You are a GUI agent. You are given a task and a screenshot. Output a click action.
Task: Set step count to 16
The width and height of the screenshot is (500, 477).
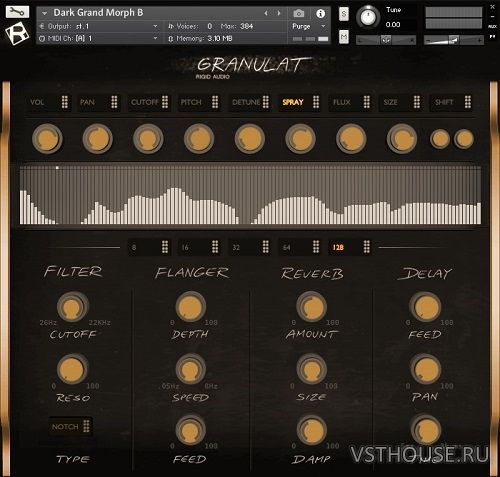point(199,247)
